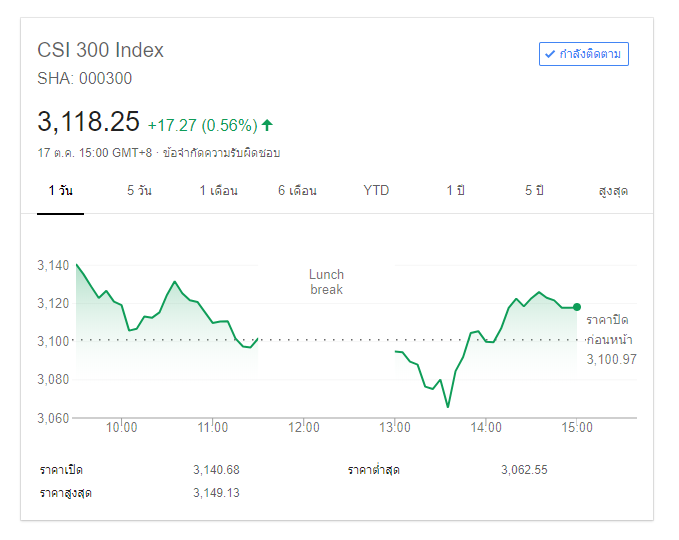Open the ข้อจำกัดความรับผิดชอบ disclaimer link
Image resolution: width=679 pixels, height=540 pixels.
point(221,153)
